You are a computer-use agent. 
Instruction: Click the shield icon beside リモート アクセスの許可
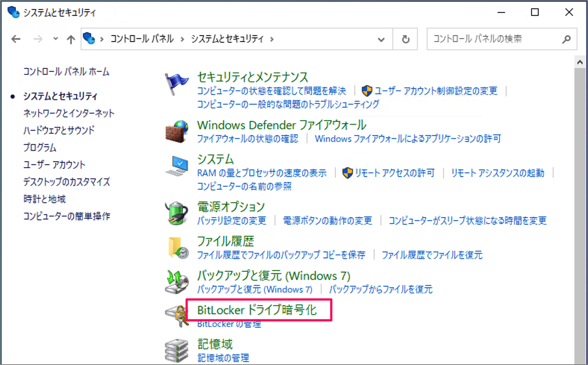coord(347,173)
